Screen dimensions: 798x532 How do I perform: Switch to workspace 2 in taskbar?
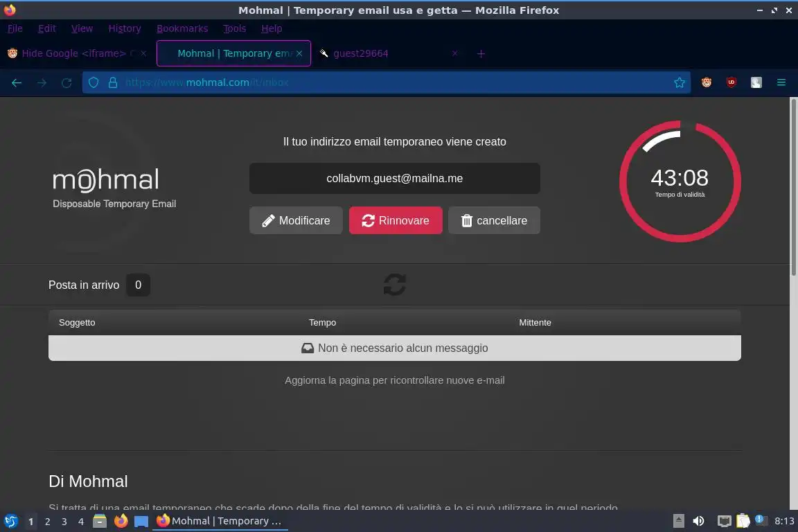[47, 522]
